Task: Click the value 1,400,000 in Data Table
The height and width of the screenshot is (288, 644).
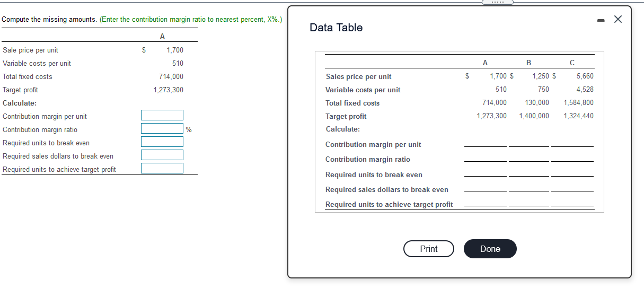Action: (x=534, y=116)
